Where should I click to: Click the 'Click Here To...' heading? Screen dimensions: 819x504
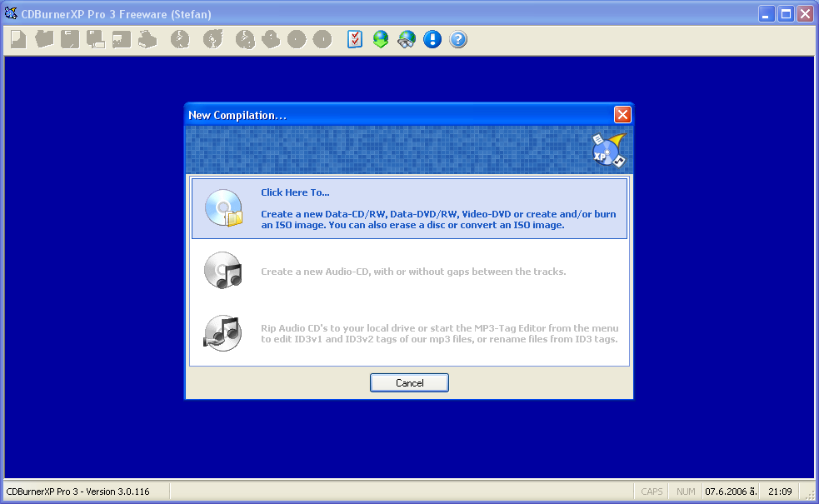(x=295, y=192)
